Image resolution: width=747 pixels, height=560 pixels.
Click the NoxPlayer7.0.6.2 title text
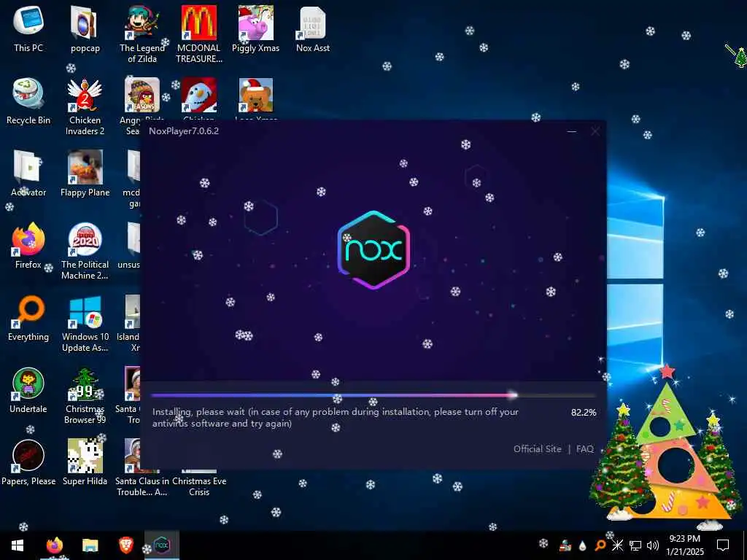coord(184,131)
